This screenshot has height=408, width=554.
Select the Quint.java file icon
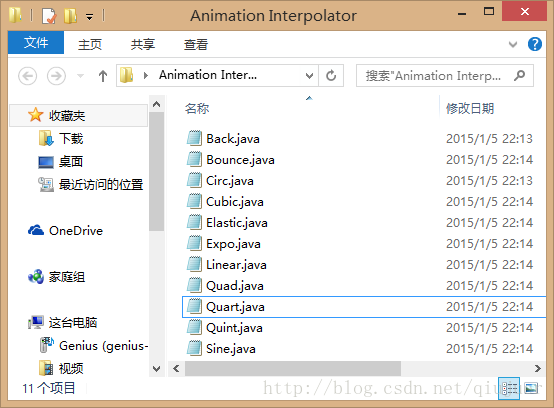click(x=194, y=327)
